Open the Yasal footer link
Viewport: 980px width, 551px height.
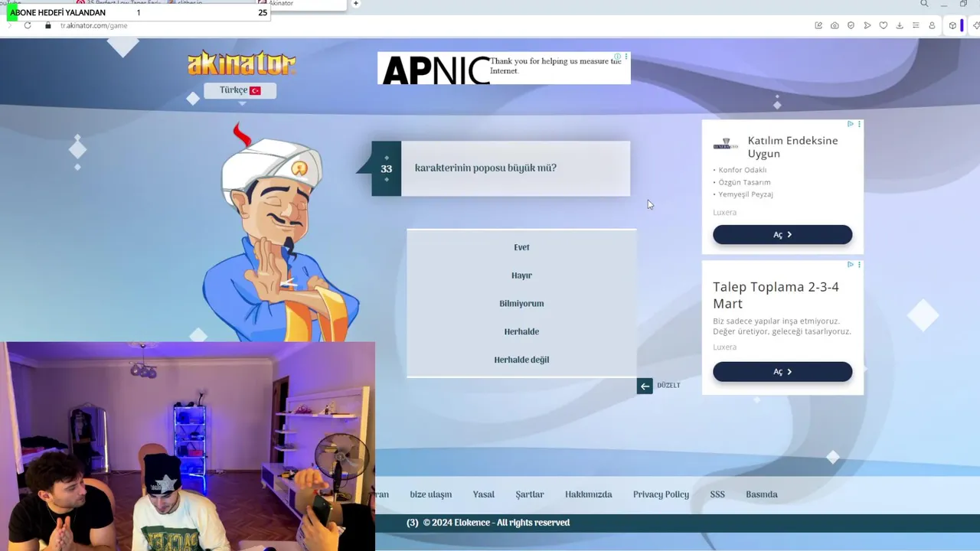[x=484, y=494]
